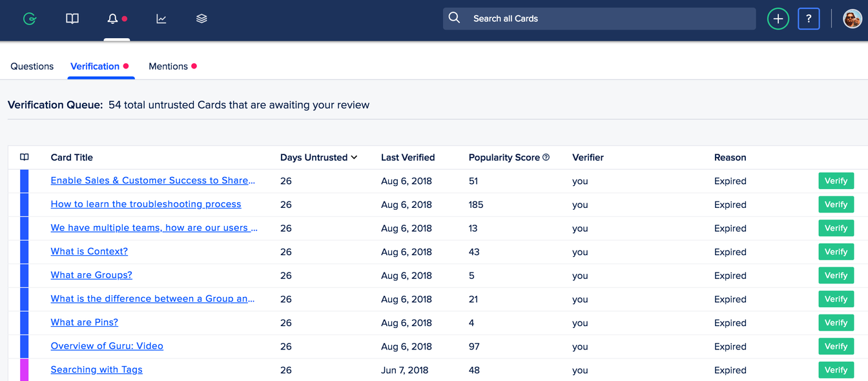The width and height of the screenshot is (868, 381).
Task: Verify the Overview of Guru: Video card
Action: point(836,347)
